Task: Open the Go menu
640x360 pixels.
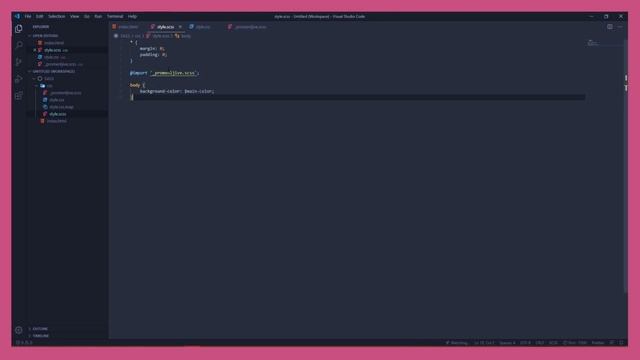Action: coord(87,16)
